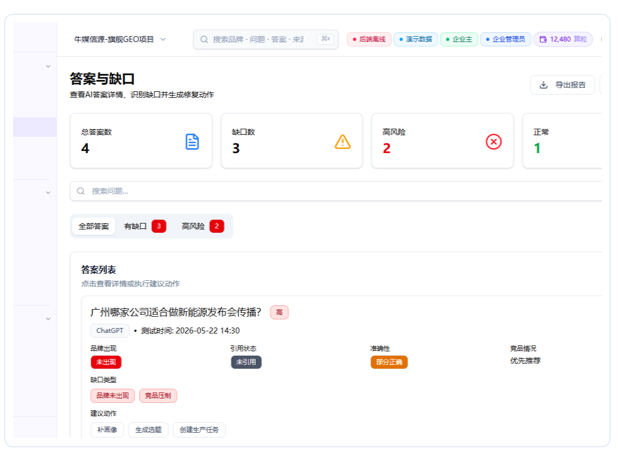
Task: Click the magnifier icon in 搜索问题 field
Action: (81, 191)
